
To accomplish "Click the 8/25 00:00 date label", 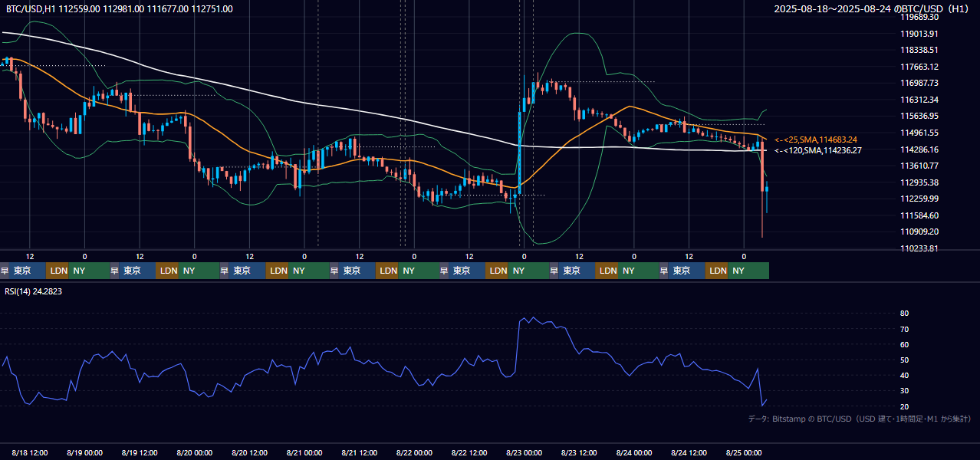I will tap(744, 452).
